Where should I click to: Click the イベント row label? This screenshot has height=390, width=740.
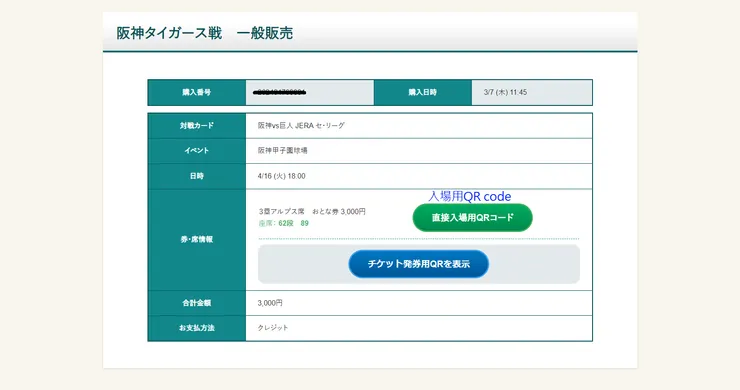pyautogui.click(x=197, y=151)
